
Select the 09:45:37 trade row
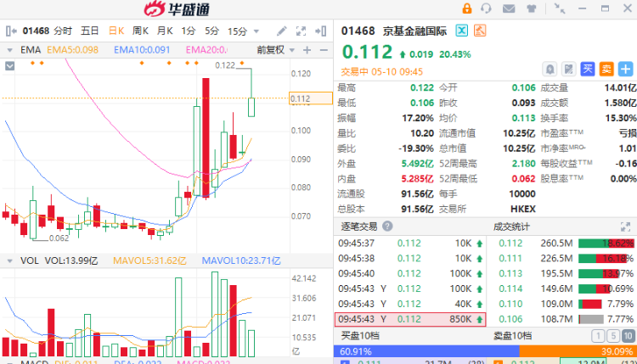coord(410,243)
